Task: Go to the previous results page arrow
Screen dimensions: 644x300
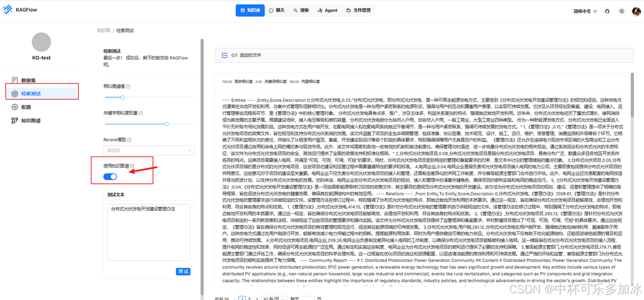Action: tap(234, 298)
